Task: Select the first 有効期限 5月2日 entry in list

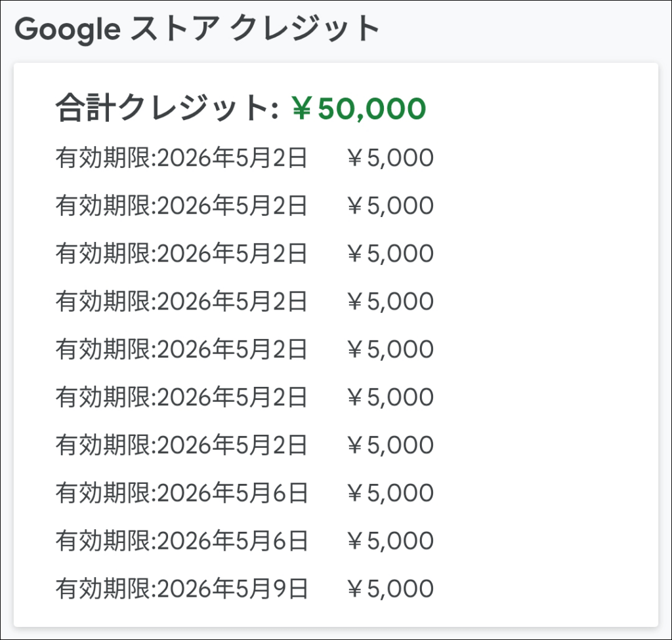Action: click(x=182, y=158)
